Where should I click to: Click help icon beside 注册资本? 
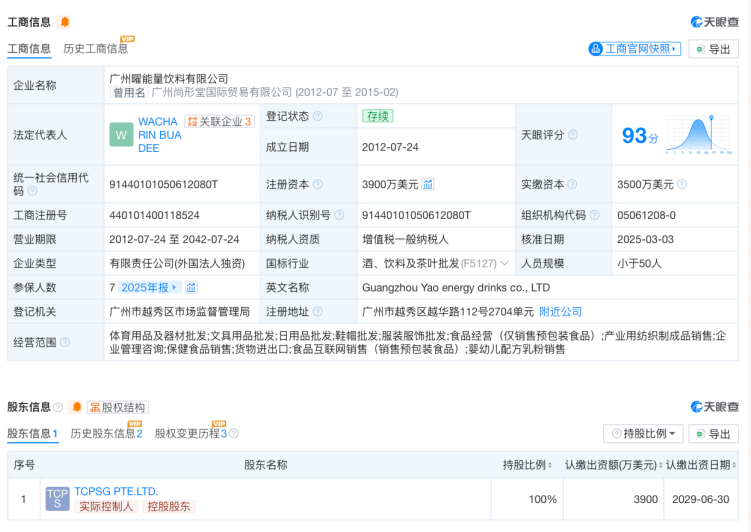[x=318, y=184]
